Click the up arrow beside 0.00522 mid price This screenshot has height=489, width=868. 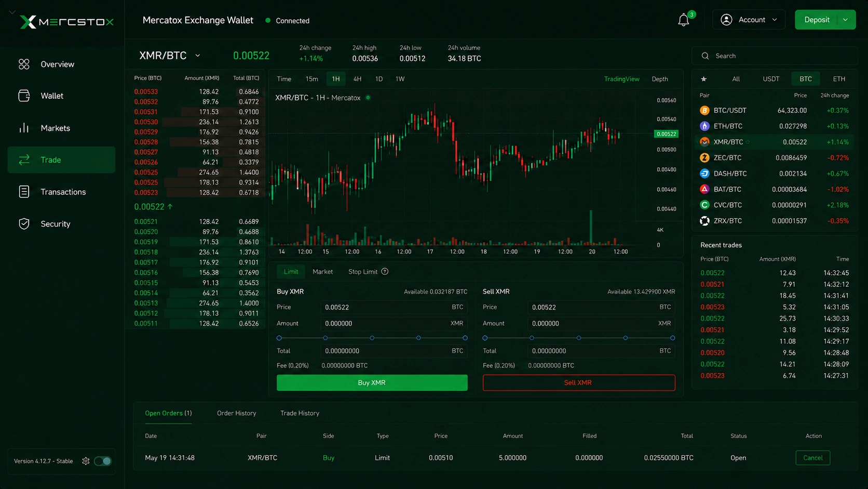[x=170, y=206]
